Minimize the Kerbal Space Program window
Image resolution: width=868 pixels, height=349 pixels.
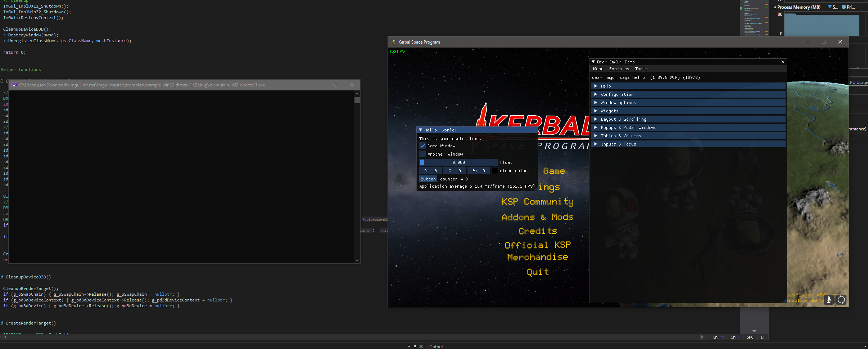click(808, 42)
